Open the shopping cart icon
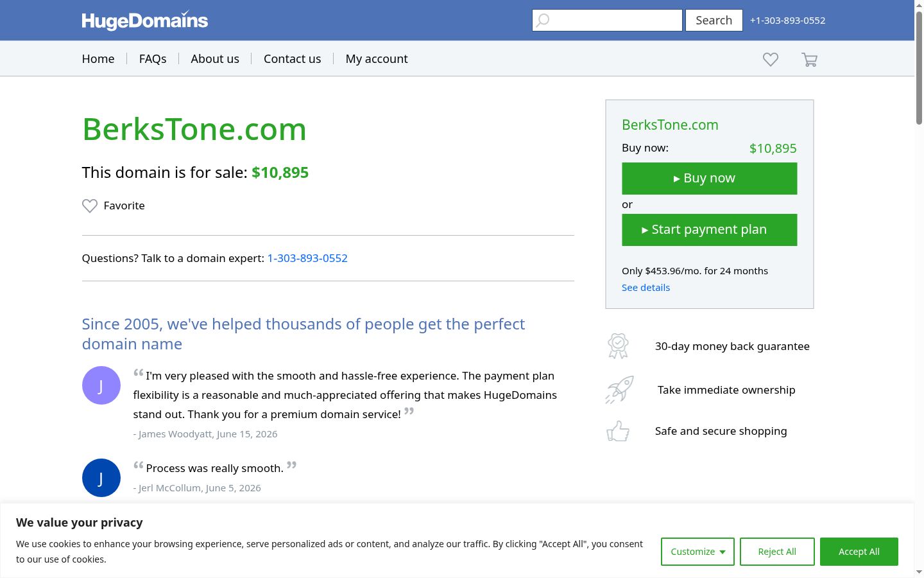This screenshot has height=578, width=924. click(x=809, y=60)
